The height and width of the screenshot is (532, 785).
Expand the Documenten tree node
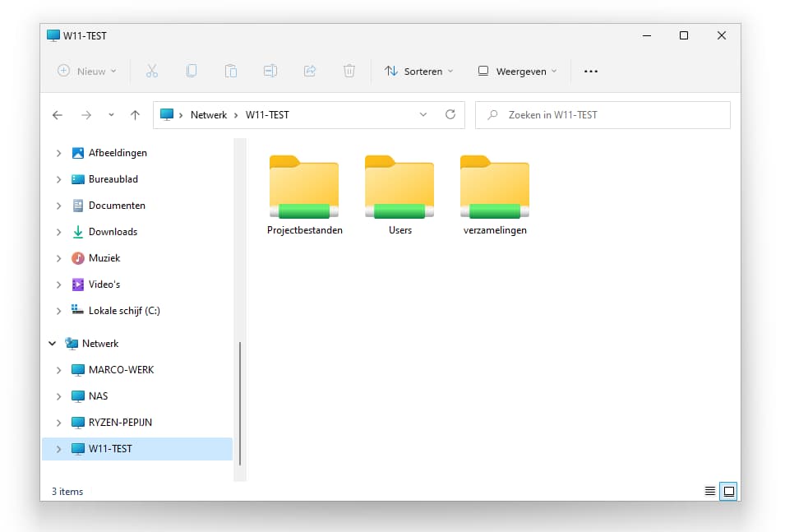[x=58, y=206]
